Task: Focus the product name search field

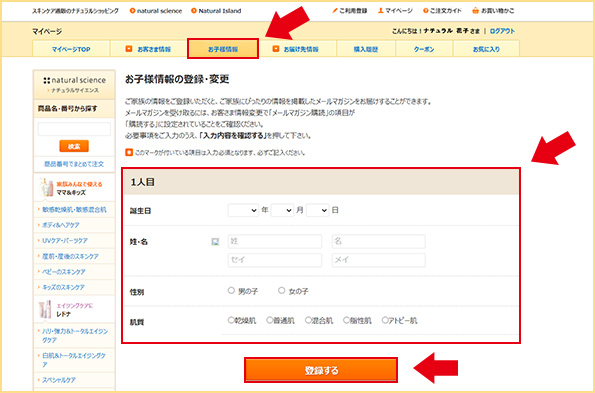Action: click(74, 129)
